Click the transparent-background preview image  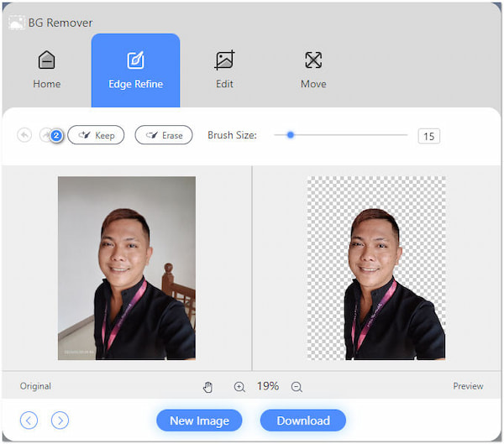click(x=376, y=269)
